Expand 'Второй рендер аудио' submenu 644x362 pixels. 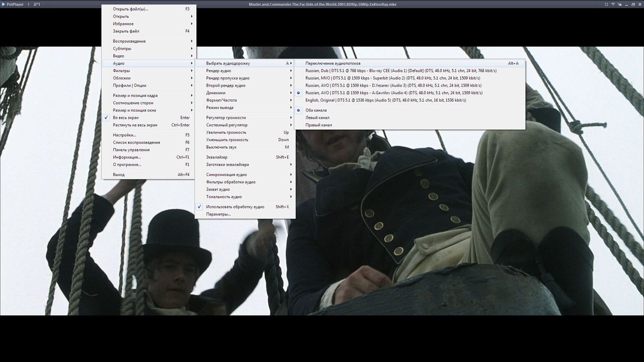[245, 85]
